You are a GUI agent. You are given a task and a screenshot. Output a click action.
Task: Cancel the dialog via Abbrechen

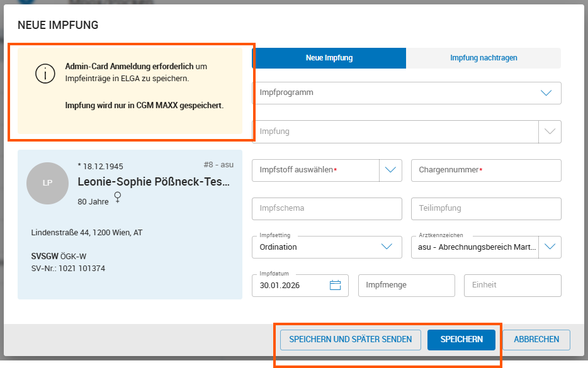point(536,340)
